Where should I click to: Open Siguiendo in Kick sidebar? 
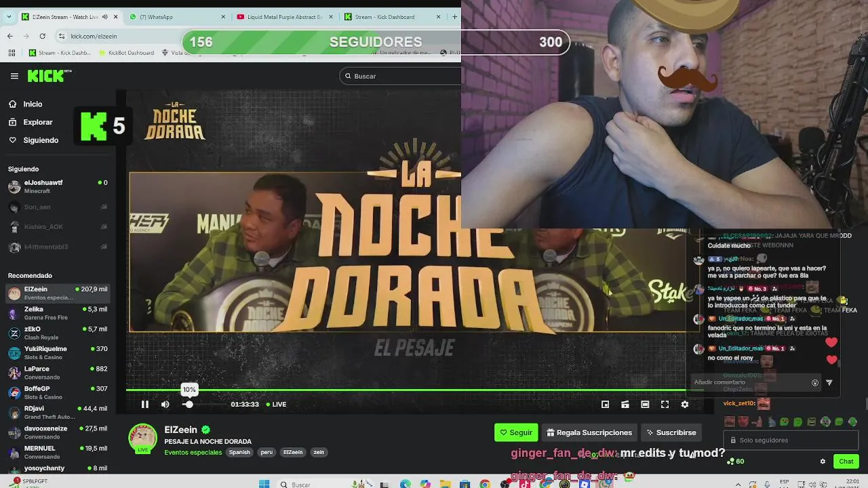click(x=34, y=140)
